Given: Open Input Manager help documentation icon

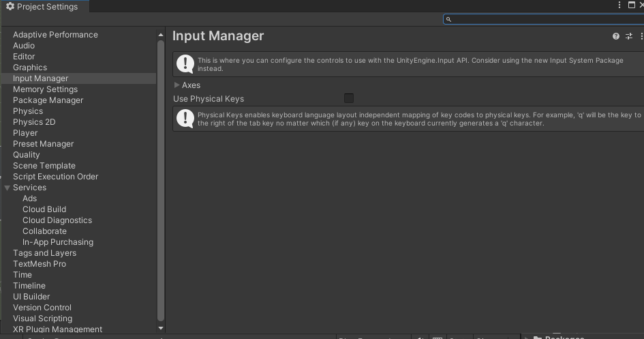Looking at the screenshot, I should (616, 36).
